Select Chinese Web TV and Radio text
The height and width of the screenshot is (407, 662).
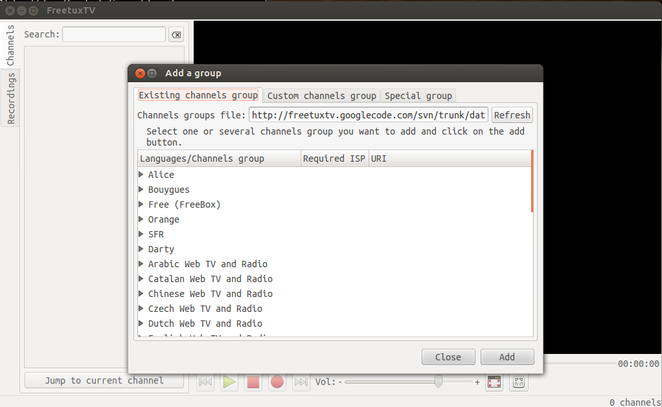[210, 293]
